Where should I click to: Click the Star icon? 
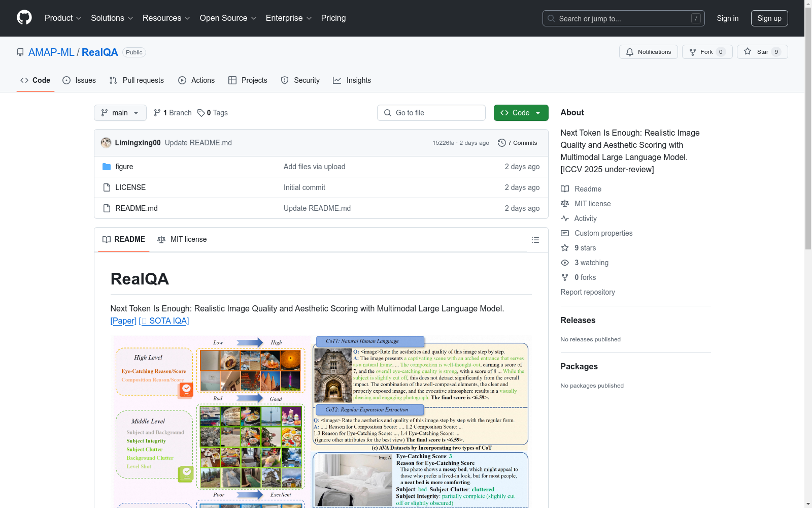[x=748, y=51]
